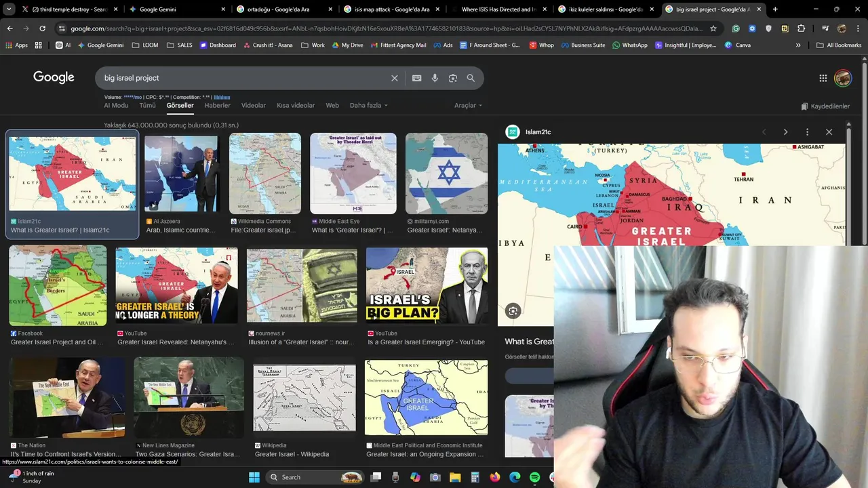The width and height of the screenshot is (868, 488).
Task: Open the Crush it! - Asana bookmark
Action: (269, 45)
